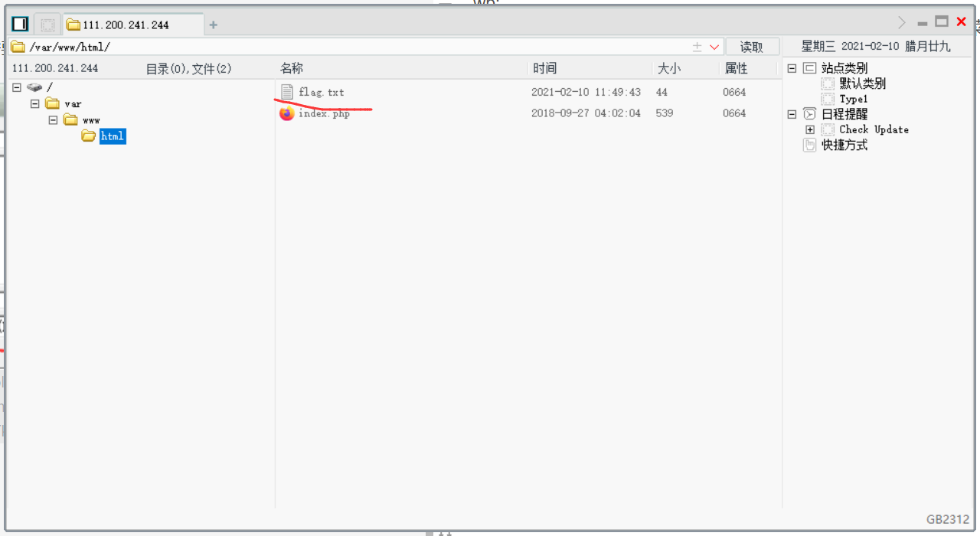Open the path history dropdown arrow
Viewport: 980px width, 536px height.
click(714, 47)
